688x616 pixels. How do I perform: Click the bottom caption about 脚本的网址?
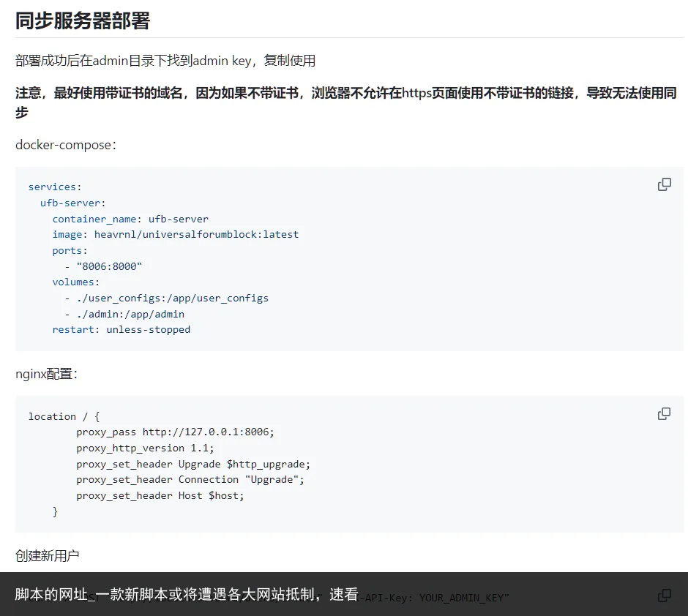(187, 594)
